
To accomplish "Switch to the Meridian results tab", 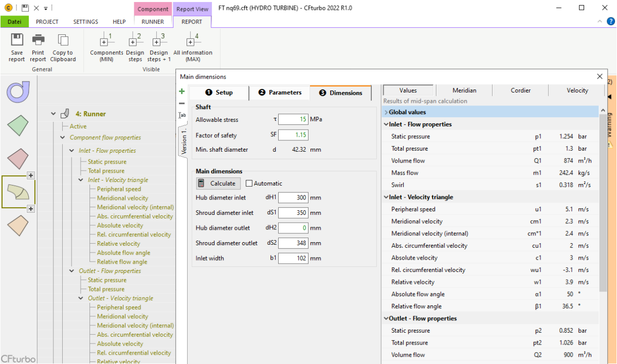I will 464,90.
